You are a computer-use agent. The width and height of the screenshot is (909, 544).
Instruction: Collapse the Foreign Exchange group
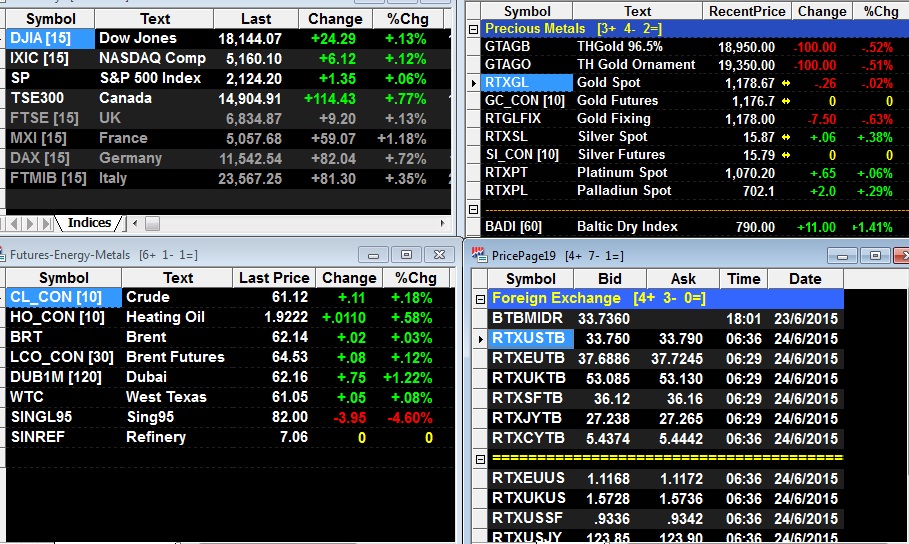pos(480,299)
